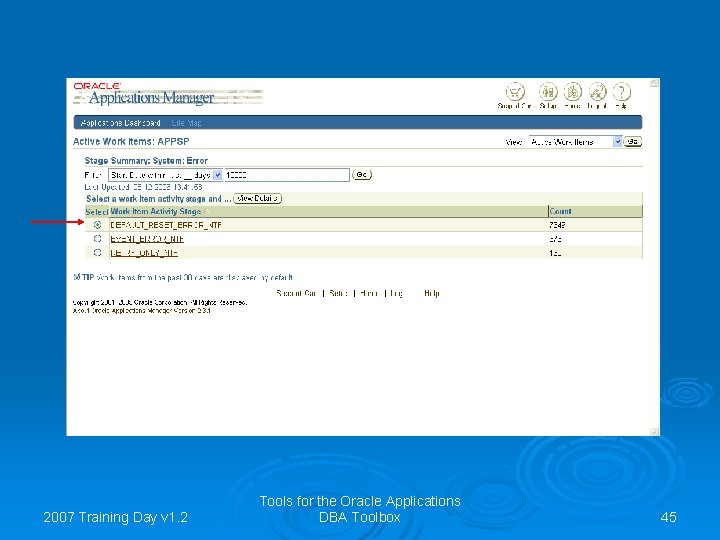Open the Help question-mark icon
The width and height of the screenshot is (720, 540).
[x=622, y=92]
